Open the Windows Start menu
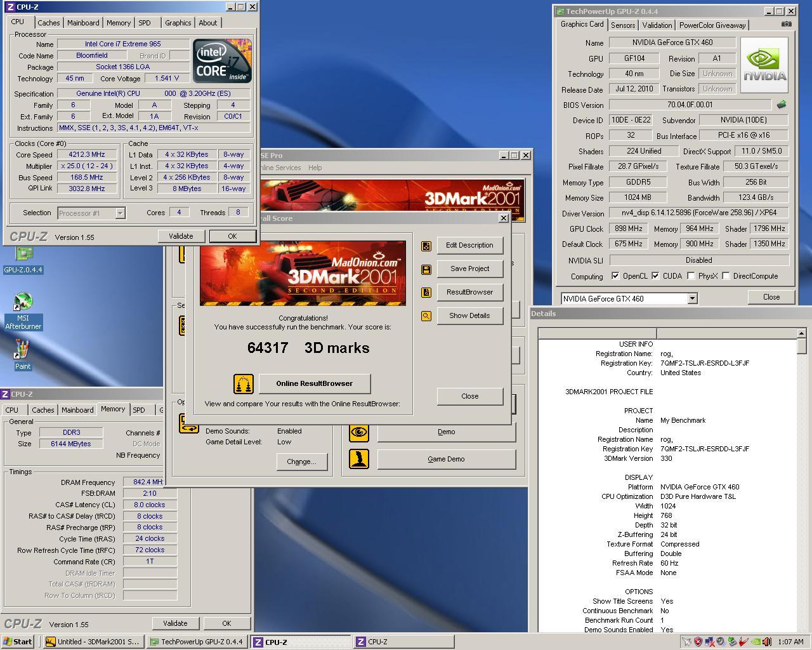Screen dimensions: 812x650 [18, 642]
